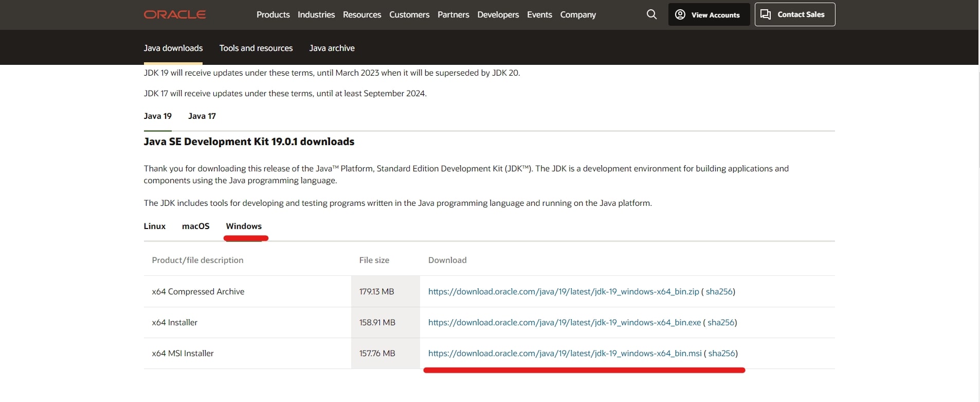Click the 179.13 MB file size
The height and width of the screenshot is (402, 980).
[377, 291]
